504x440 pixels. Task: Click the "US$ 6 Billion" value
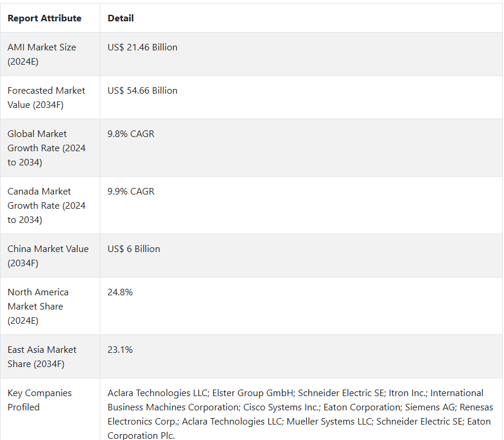pyautogui.click(x=134, y=249)
